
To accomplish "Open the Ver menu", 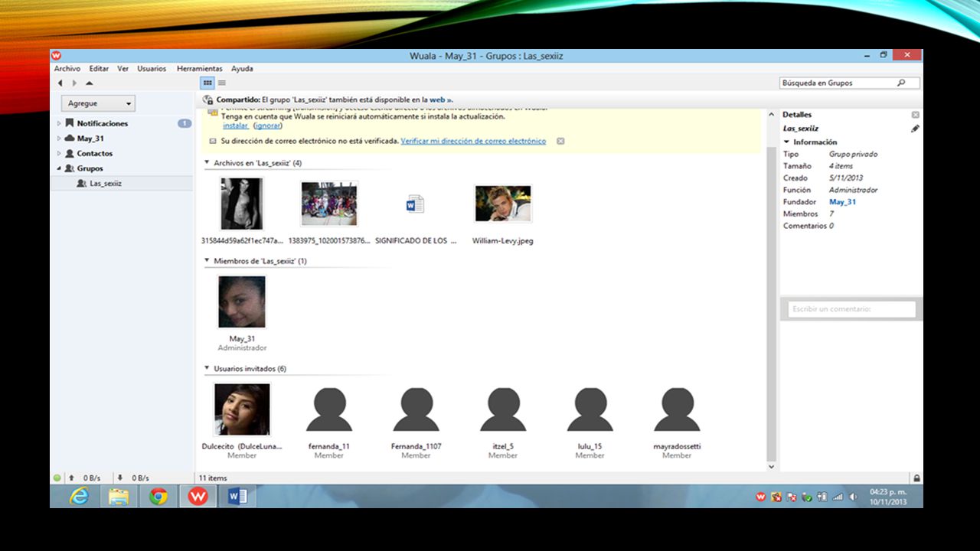I will point(122,68).
